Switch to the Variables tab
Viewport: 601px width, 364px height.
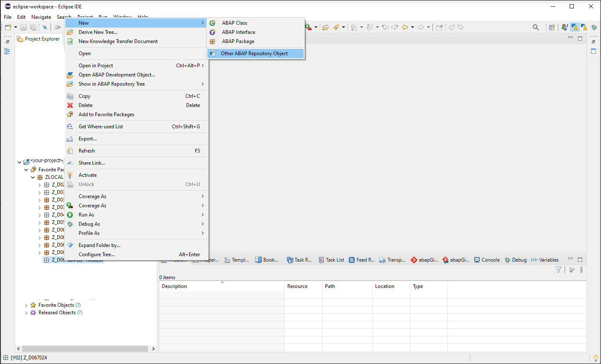(x=545, y=260)
